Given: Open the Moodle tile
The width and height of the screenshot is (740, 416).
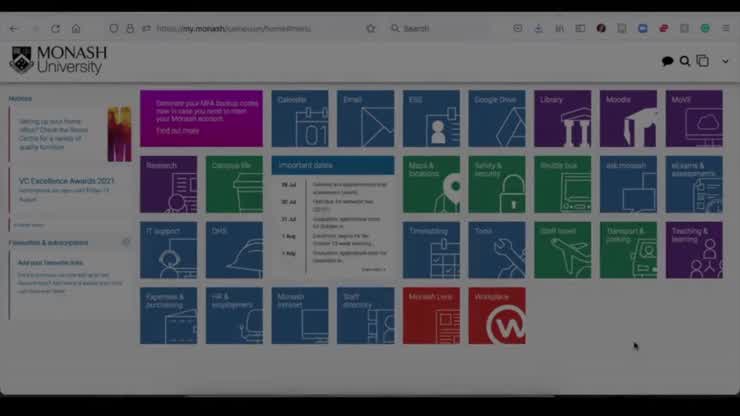Looking at the screenshot, I should point(628,119).
